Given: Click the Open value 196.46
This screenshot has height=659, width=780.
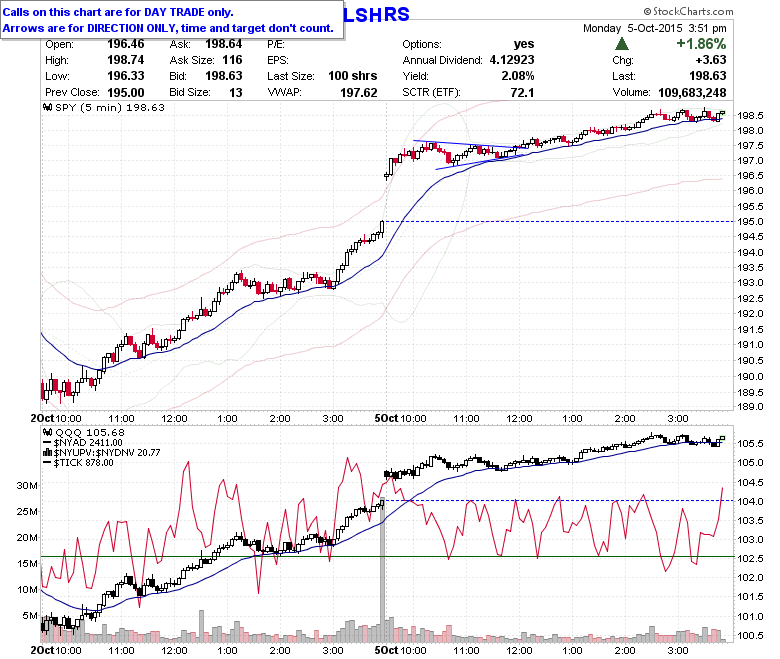Looking at the screenshot, I should pos(126,44).
